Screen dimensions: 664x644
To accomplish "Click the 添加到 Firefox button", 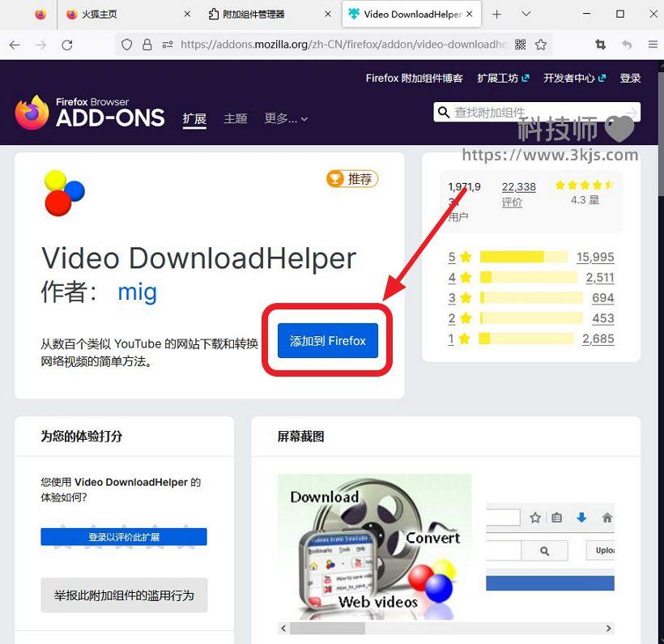I will (328, 341).
